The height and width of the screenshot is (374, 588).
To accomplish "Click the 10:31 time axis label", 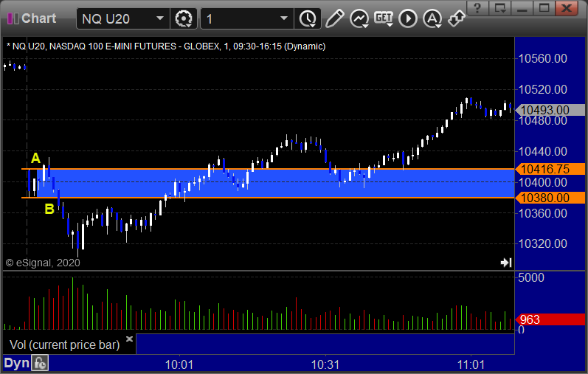I will coord(325,364).
